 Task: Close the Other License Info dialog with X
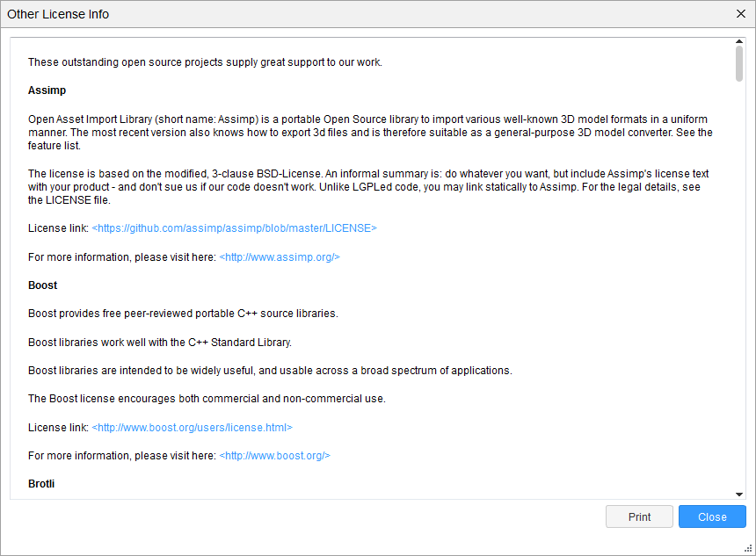coord(740,14)
